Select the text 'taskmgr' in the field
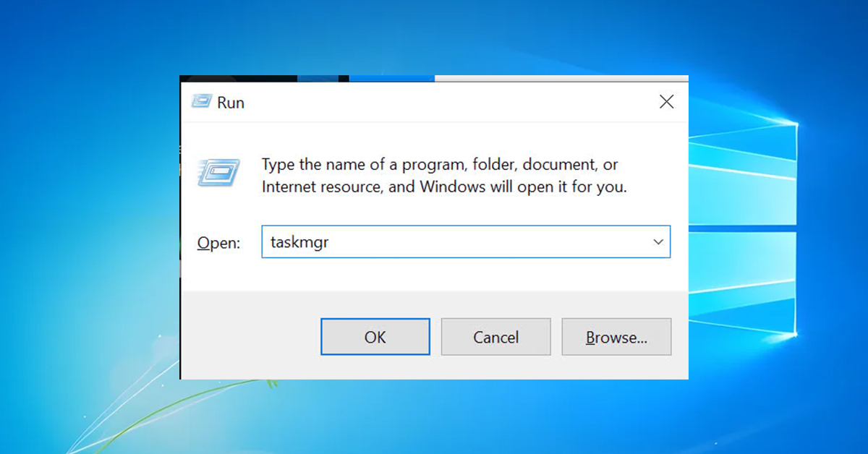868x454 pixels. click(299, 241)
